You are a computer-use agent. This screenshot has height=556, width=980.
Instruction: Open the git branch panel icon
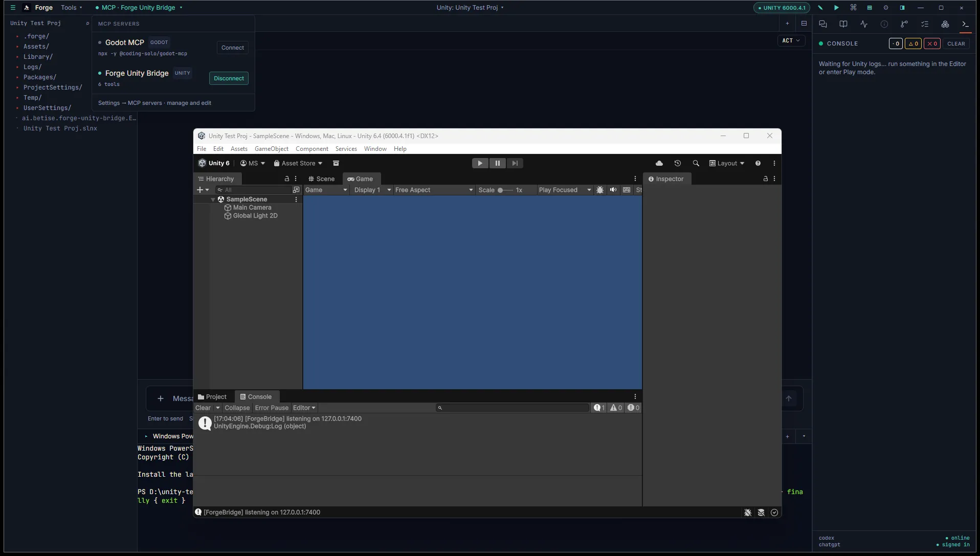[x=904, y=24]
